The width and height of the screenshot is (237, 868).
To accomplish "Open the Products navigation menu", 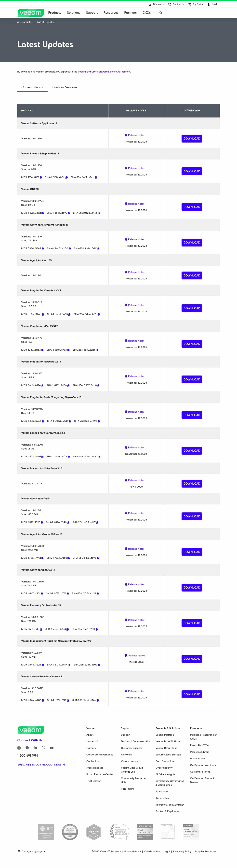I will coord(54,13).
